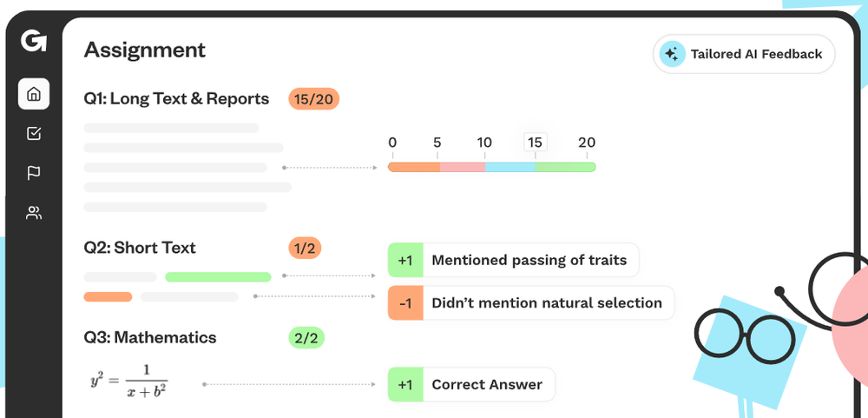Click the green segment of the score bar
This screenshot has height=418, width=868.
(x=565, y=167)
